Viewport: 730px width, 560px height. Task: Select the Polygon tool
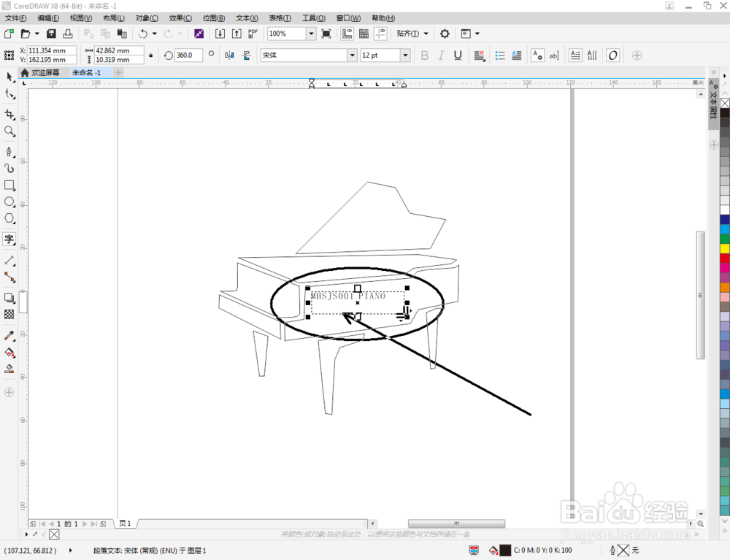9,218
